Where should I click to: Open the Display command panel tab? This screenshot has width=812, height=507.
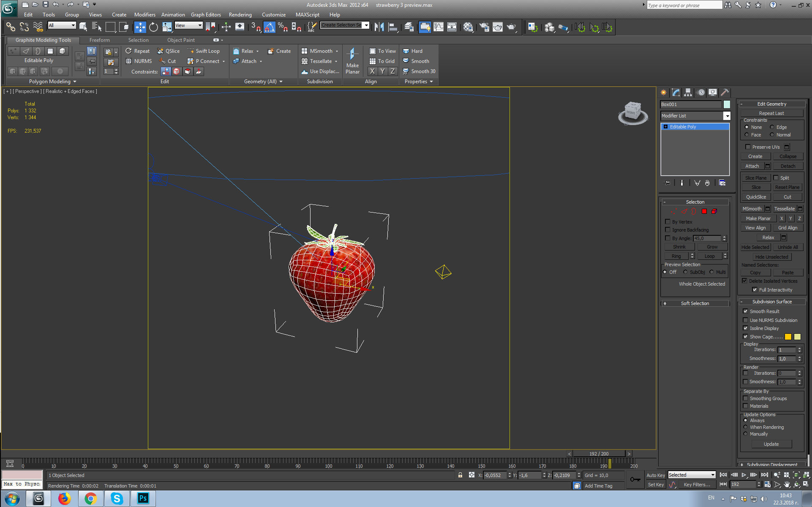coord(713,92)
